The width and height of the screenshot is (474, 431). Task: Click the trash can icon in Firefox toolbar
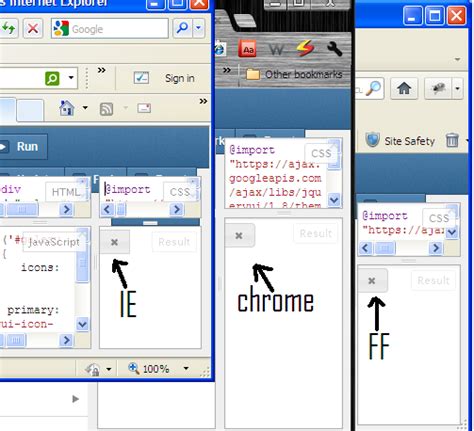(452, 140)
